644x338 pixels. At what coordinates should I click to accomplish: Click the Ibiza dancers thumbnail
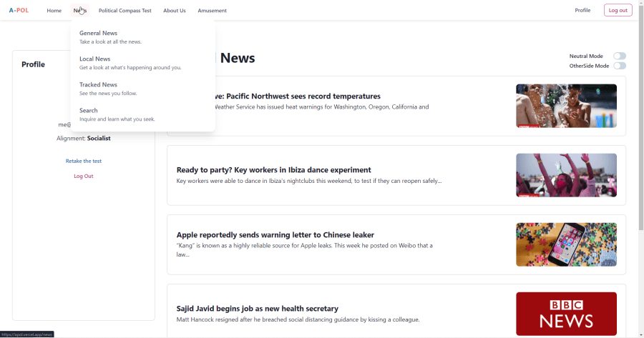click(x=566, y=175)
